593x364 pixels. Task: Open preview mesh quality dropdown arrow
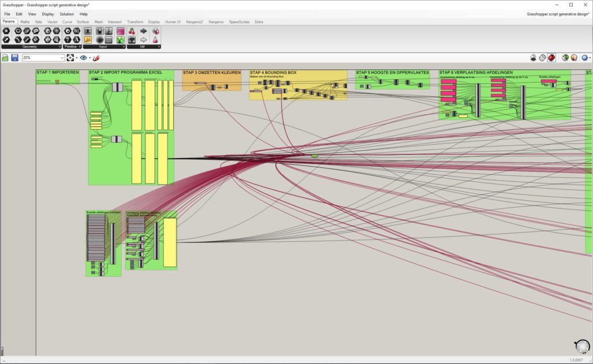pos(590,58)
